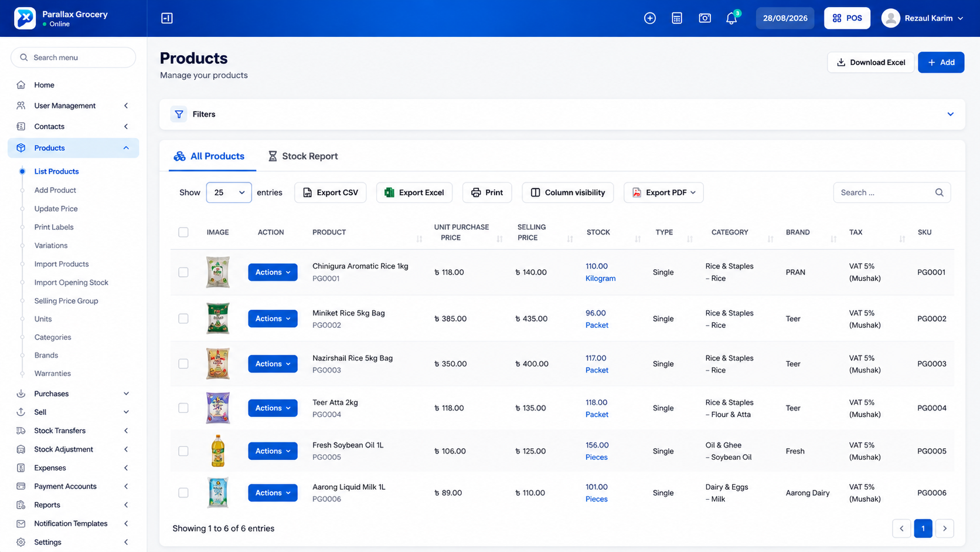The image size is (980, 552).
Task: Expand the User Management menu
Action: click(73, 106)
